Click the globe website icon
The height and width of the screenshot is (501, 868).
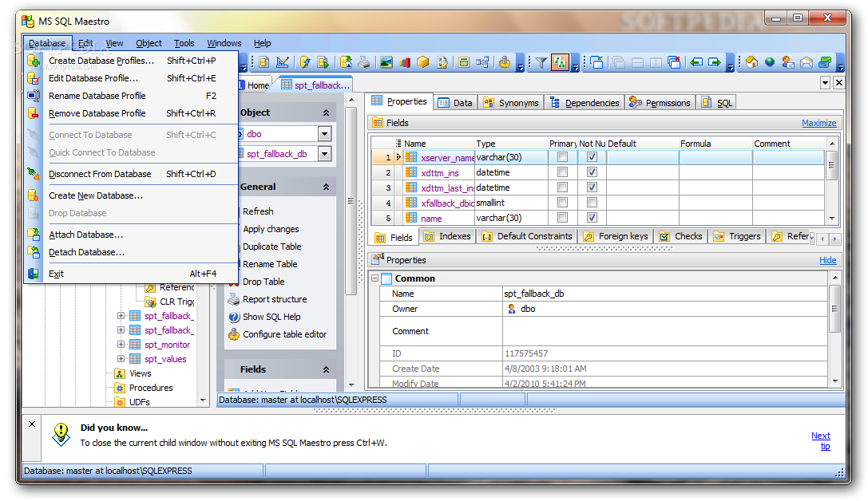pos(770,62)
